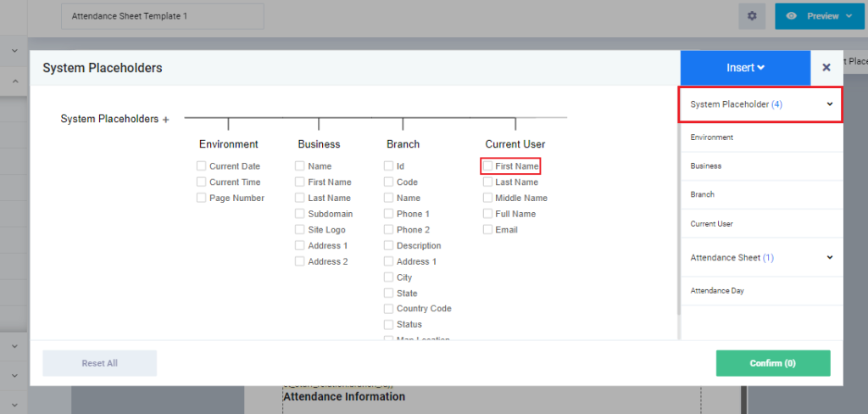The height and width of the screenshot is (414, 868).
Task: Click the Environment column heading
Action: tap(229, 144)
